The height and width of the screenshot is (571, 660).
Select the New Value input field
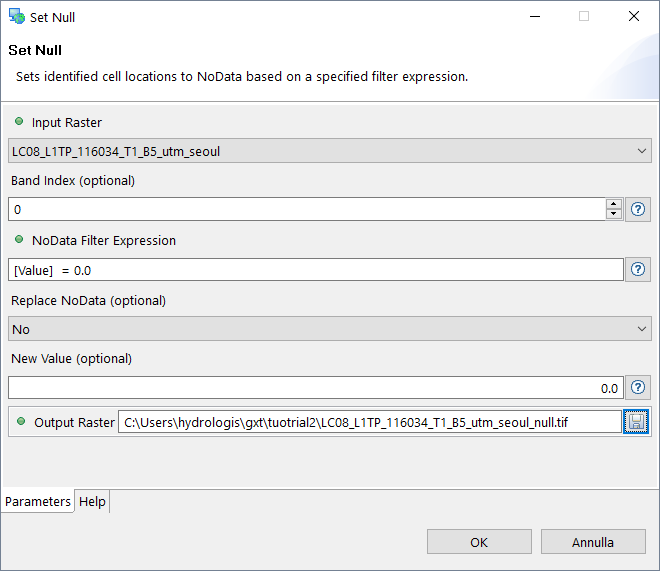[x=315, y=388]
